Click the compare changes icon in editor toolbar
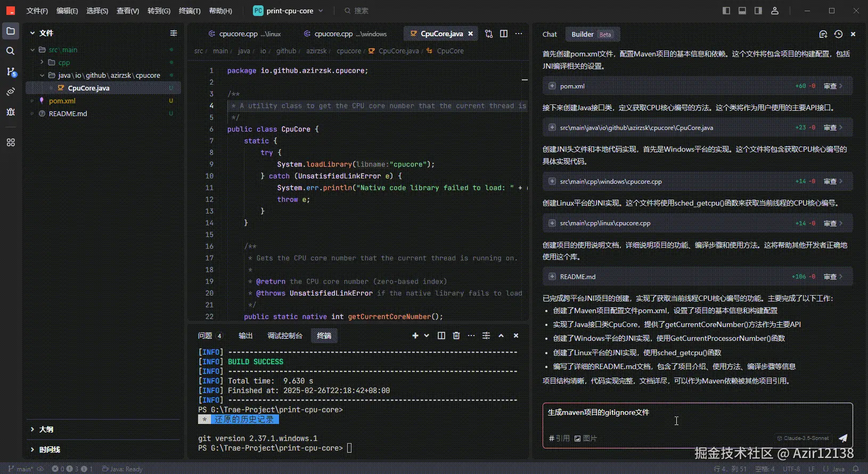868x474 pixels. click(489, 34)
